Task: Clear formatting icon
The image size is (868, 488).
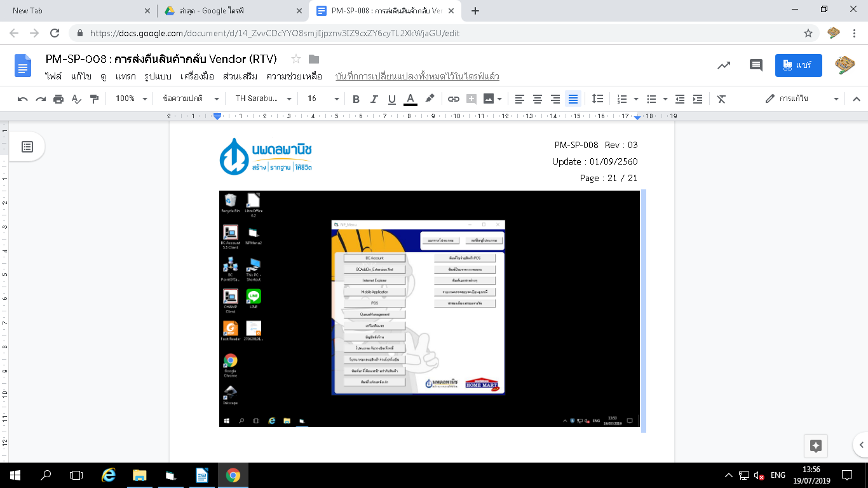Action: point(721,99)
